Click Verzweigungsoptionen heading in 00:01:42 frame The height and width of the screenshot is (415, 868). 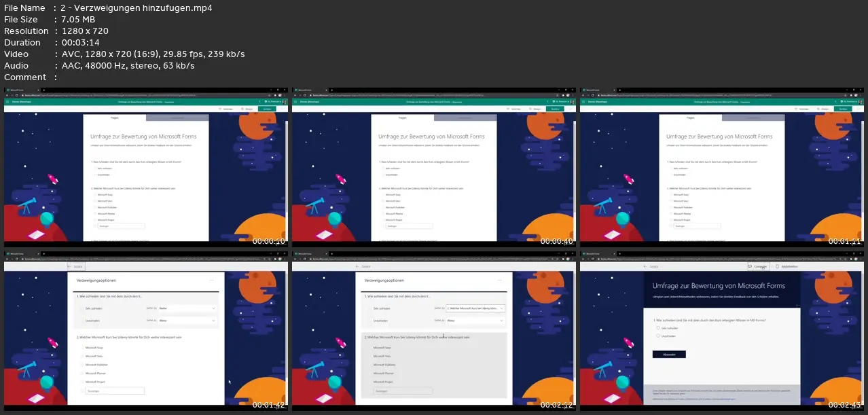[x=98, y=280]
